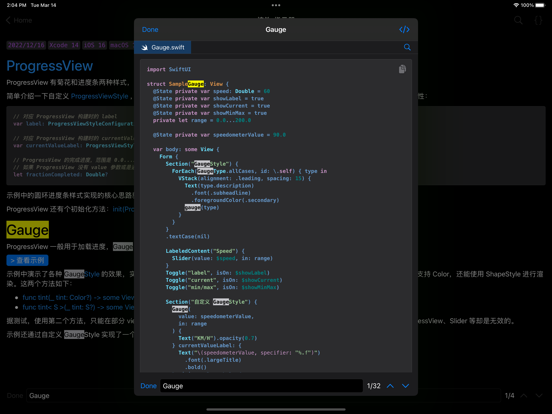
Task: Click the highlighted SampleGauge struct name
Action: point(186,84)
